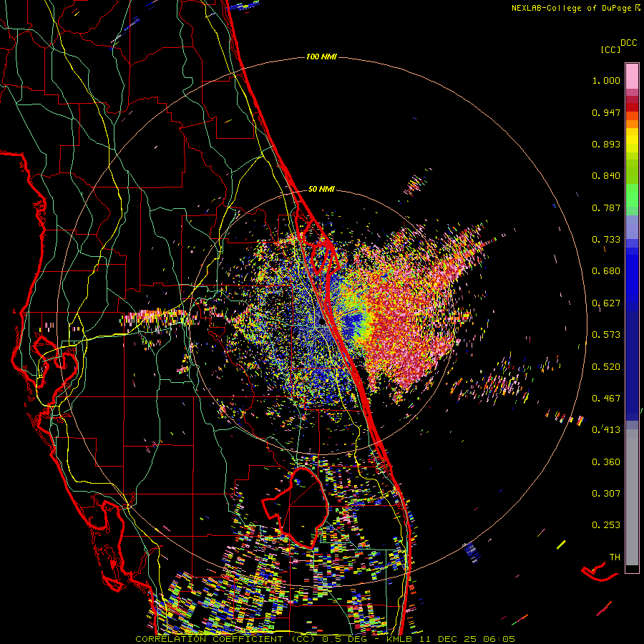The image size is (644, 644).
Task: Click the 0.520 scale value
Action: 606,367
